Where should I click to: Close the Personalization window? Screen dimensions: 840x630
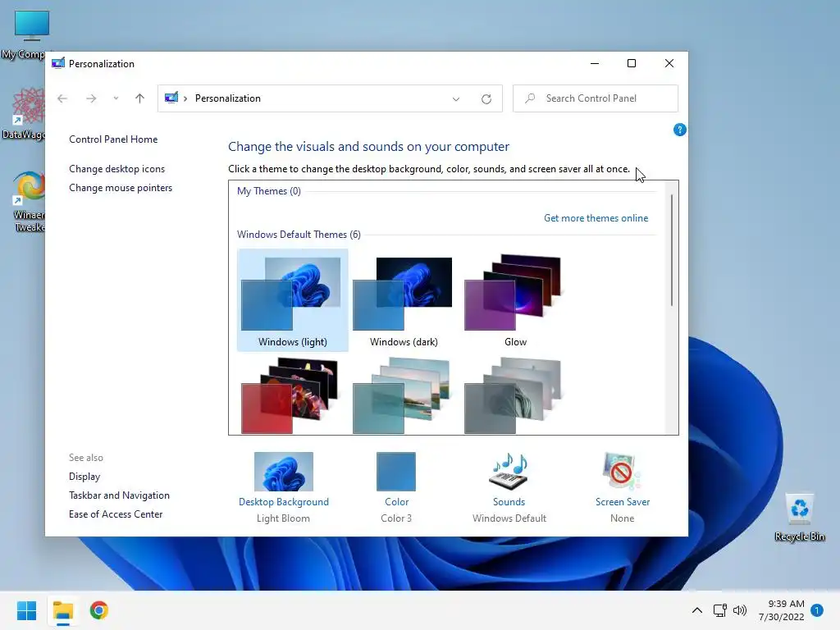coord(669,63)
